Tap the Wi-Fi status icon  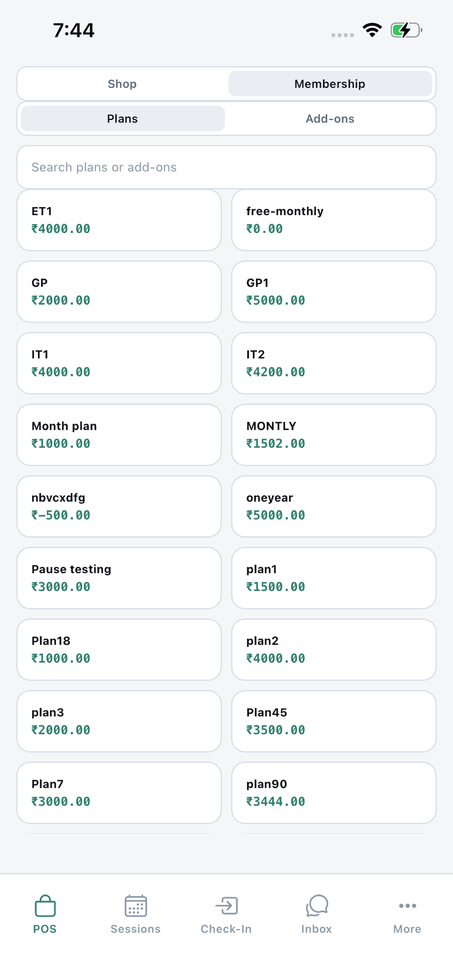(372, 30)
